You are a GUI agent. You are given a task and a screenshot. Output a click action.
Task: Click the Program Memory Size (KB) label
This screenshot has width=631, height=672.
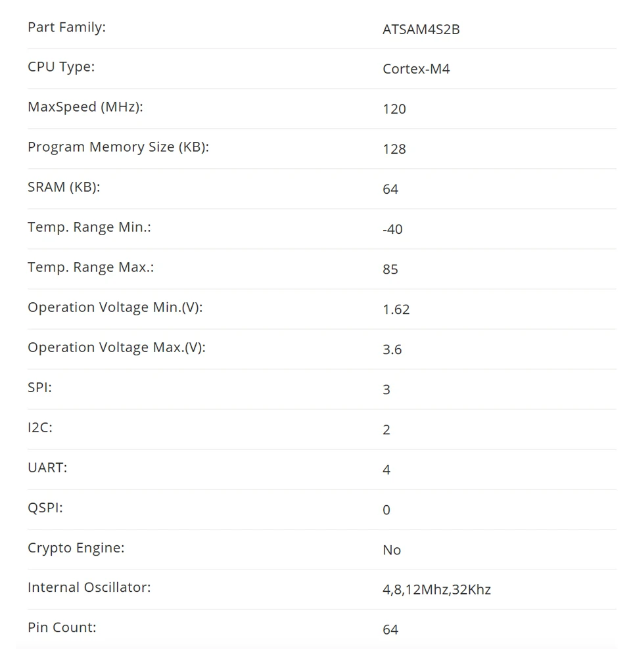118,147
